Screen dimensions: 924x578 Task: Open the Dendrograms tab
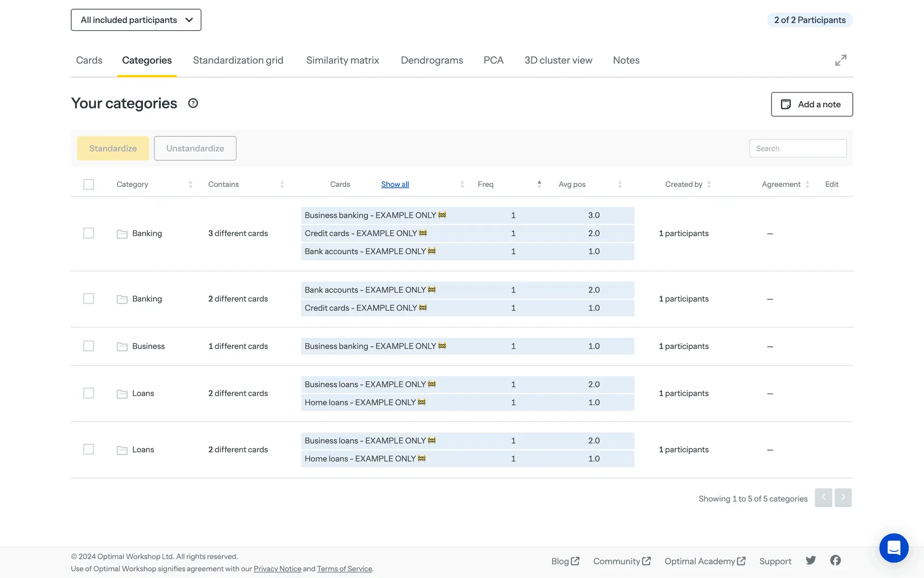pyautogui.click(x=432, y=60)
